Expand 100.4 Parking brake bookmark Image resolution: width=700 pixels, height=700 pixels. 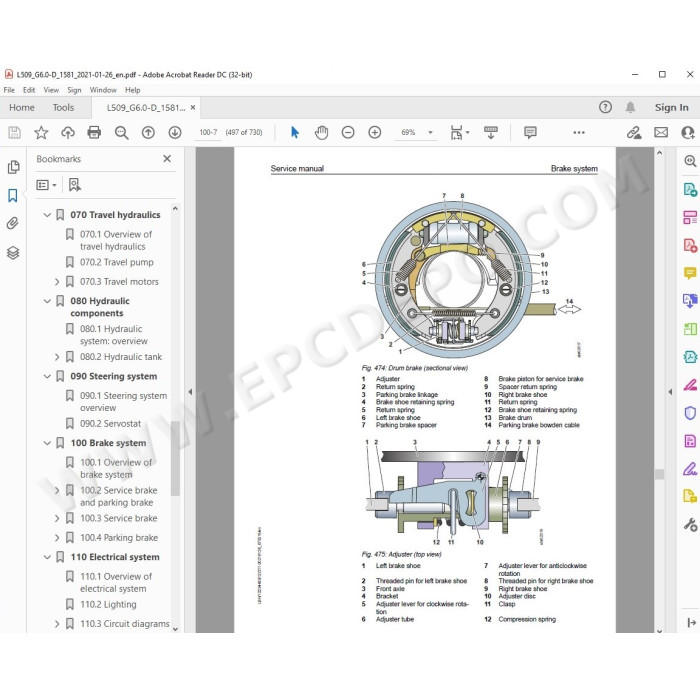pos(57,538)
